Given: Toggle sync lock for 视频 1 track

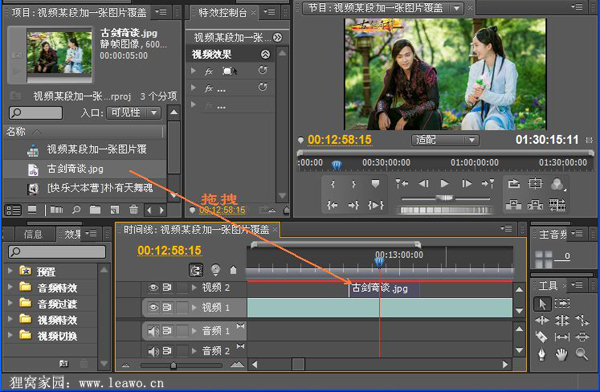Looking at the screenshot, I should pyautogui.click(x=167, y=307).
